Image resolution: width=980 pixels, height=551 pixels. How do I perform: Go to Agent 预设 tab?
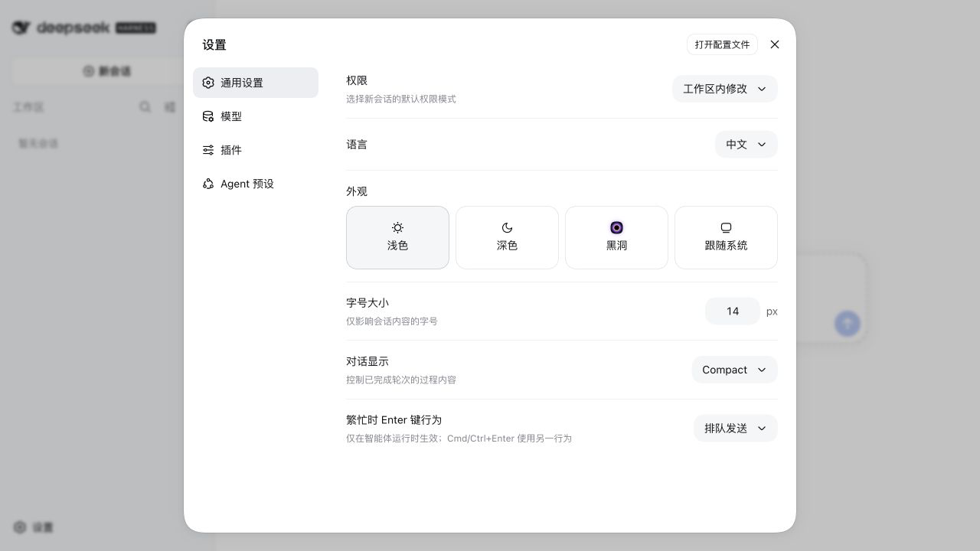[256, 184]
